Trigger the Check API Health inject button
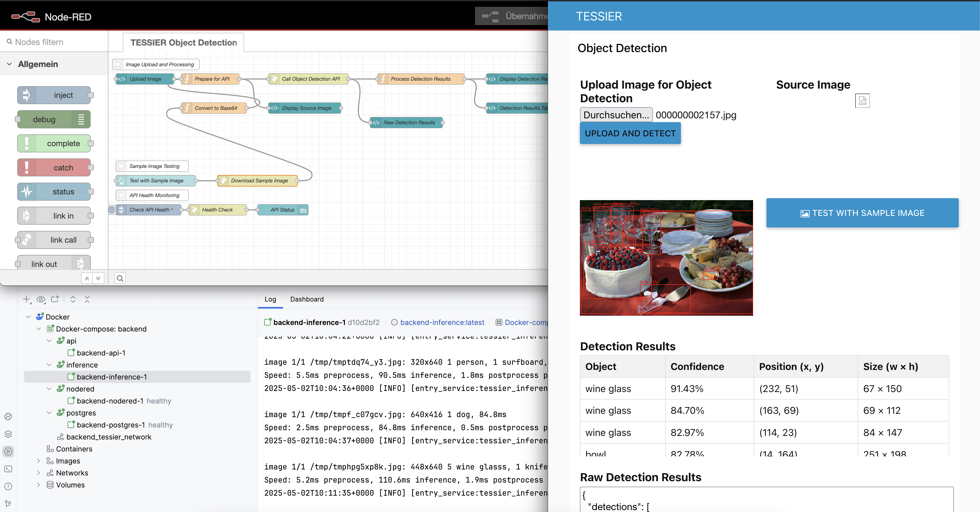980x512 pixels. [111, 210]
